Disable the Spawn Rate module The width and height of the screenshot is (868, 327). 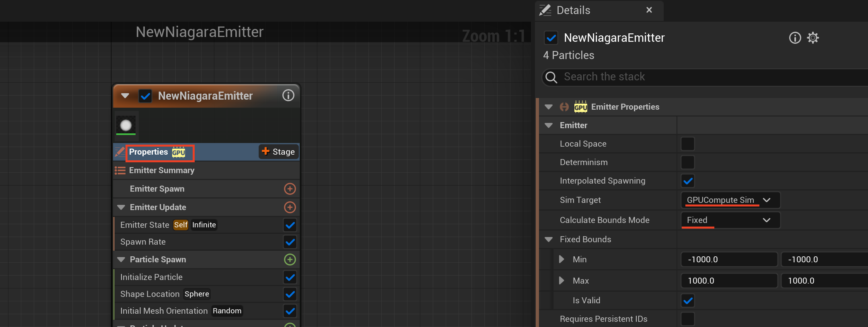[x=290, y=242]
